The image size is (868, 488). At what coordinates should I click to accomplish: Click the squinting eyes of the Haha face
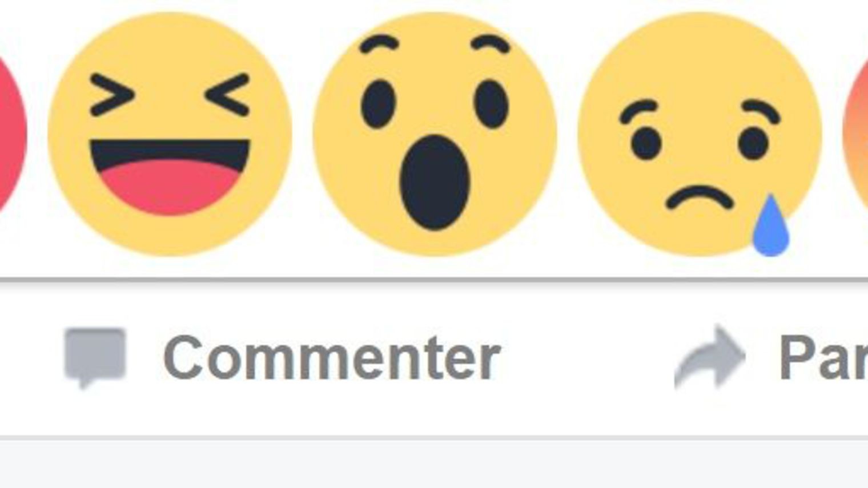[x=170, y=95]
